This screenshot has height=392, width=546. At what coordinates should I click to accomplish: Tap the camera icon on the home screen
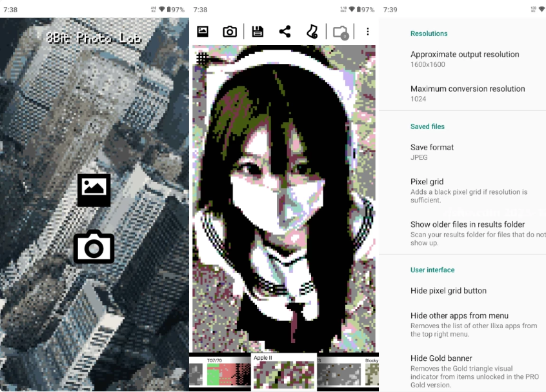click(x=94, y=247)
